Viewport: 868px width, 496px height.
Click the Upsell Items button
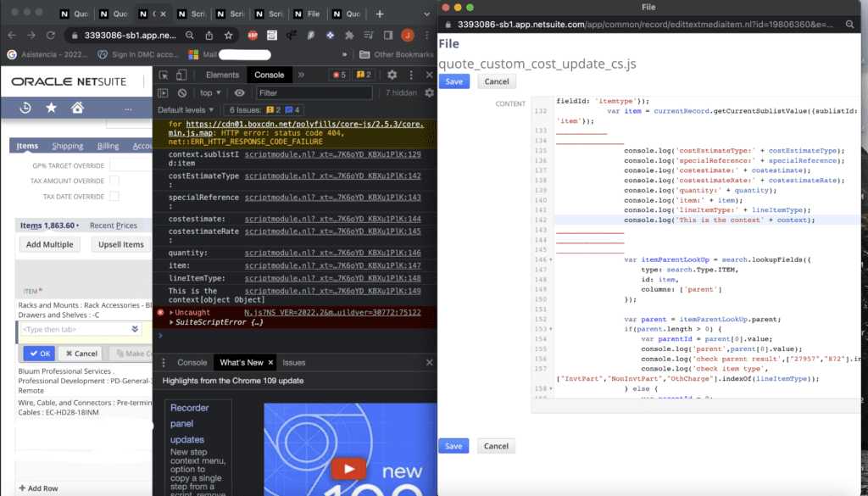[x=120, y=244]
